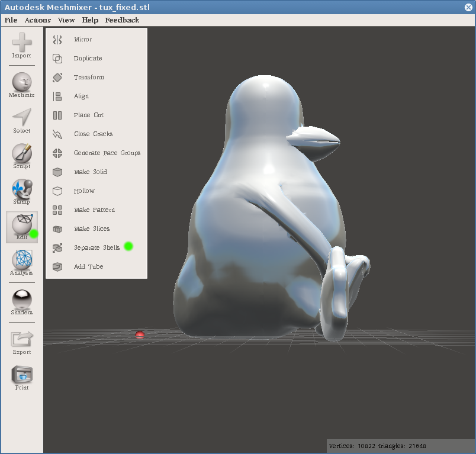Click the Print 3D printer icon
The width and height of the screenshot is (476, 454).
click(21, 375)
